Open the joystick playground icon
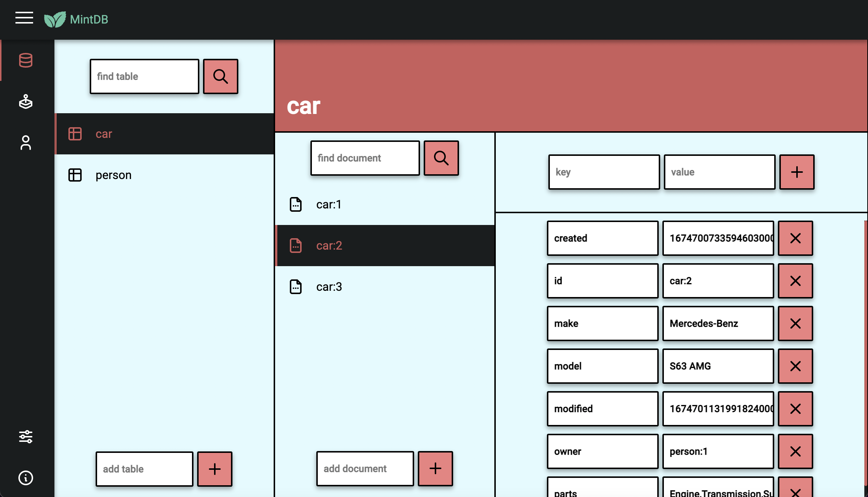Image resolution: width=868 pixels, height=497 pixels. pyautogui.click(x=26, y=101)
